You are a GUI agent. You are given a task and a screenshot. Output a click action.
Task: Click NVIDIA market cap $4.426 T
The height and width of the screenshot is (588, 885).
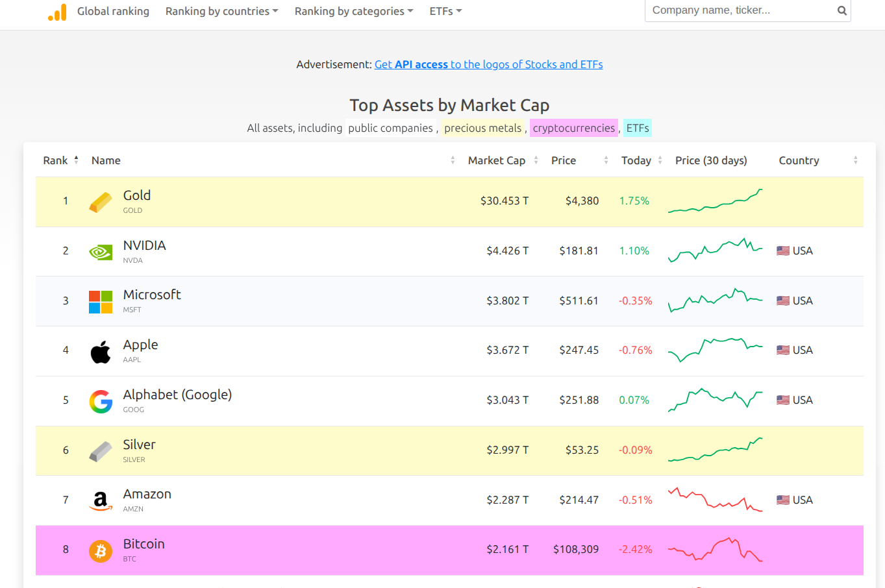point(508,251)
